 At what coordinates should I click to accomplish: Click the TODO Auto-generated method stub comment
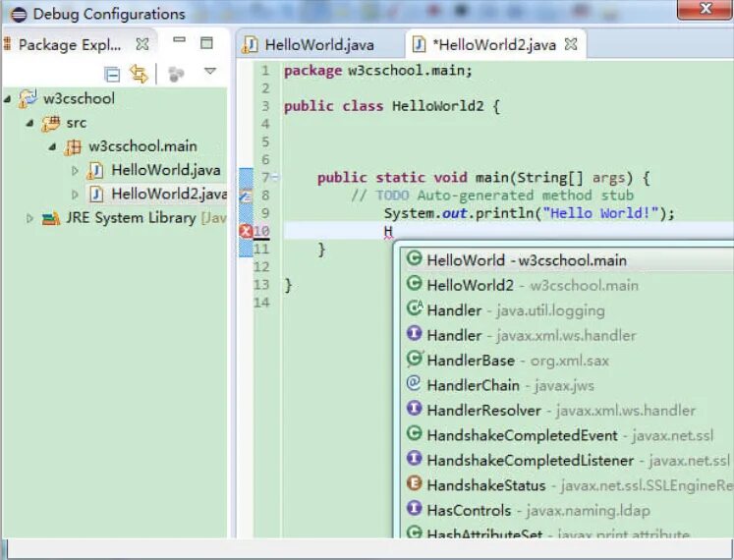[492, 196]
